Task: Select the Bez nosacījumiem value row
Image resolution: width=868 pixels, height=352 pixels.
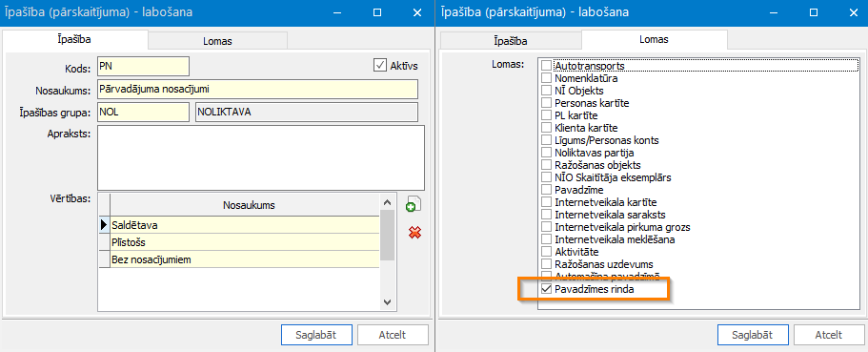Action: pyautogui.click(x=245, y=259)
